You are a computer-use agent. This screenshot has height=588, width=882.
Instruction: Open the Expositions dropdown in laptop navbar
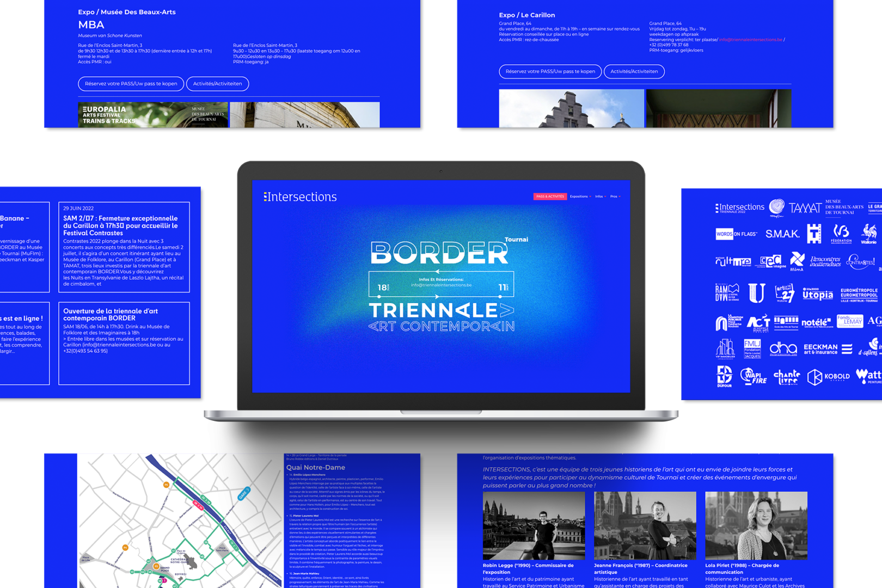pyautogui.click(x=580, y=197)
